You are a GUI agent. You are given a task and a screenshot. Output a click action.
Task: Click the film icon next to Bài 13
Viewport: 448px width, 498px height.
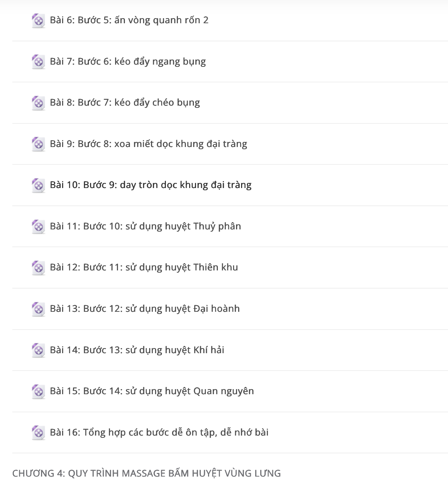(38, 309)
